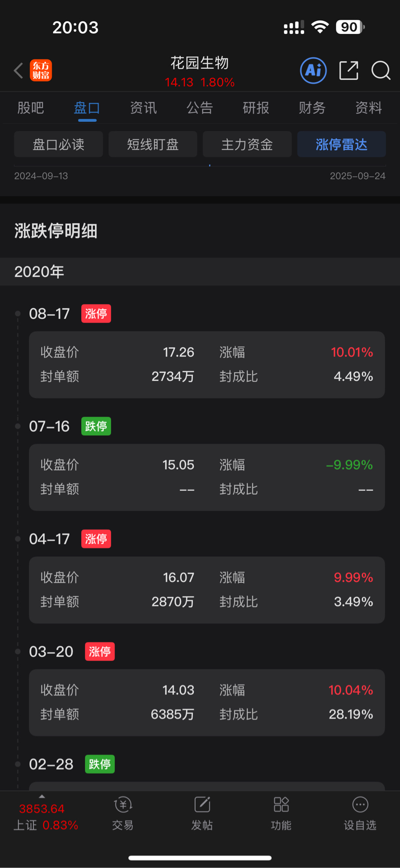Tap the 东方财富 logo icon
400x868 pixels.
[41, 70]
